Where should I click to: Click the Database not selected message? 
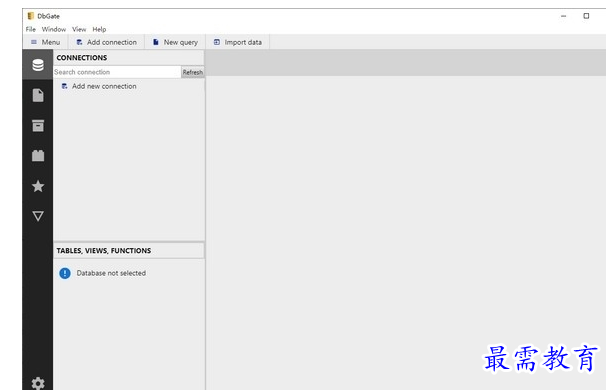click(x=111, y=273)
